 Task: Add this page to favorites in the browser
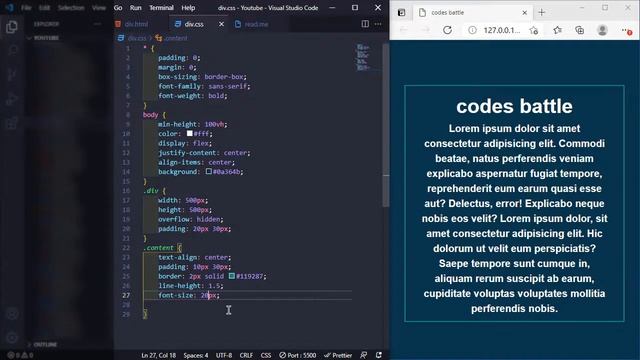[x=533, y=30]
